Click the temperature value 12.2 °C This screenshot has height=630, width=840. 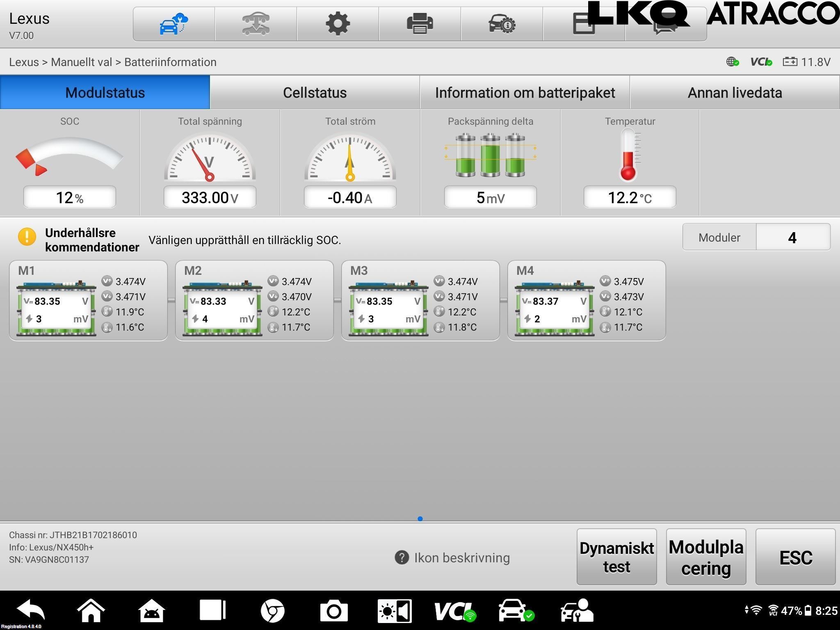630,197
